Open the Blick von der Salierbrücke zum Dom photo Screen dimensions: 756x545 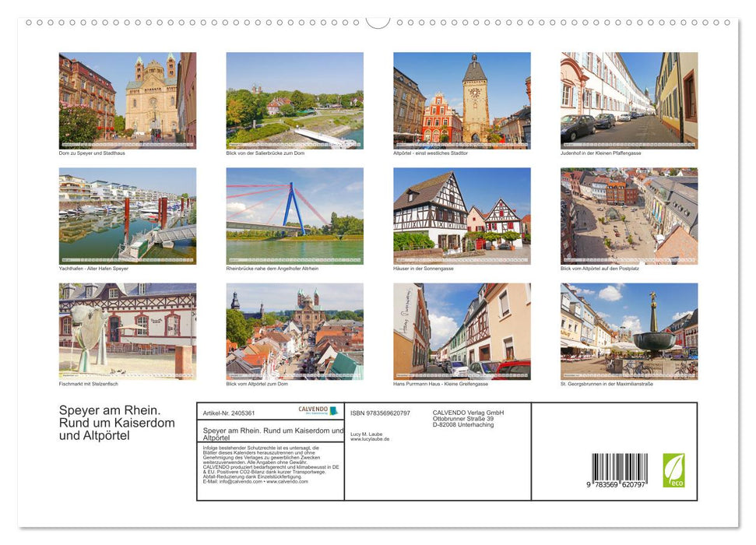tap(294, 100)
